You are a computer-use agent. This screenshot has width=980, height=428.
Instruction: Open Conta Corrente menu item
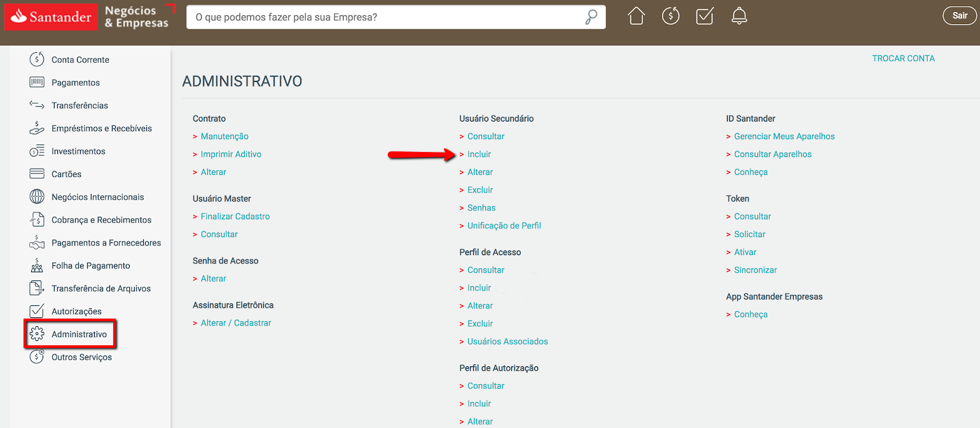tap(80, 60)
